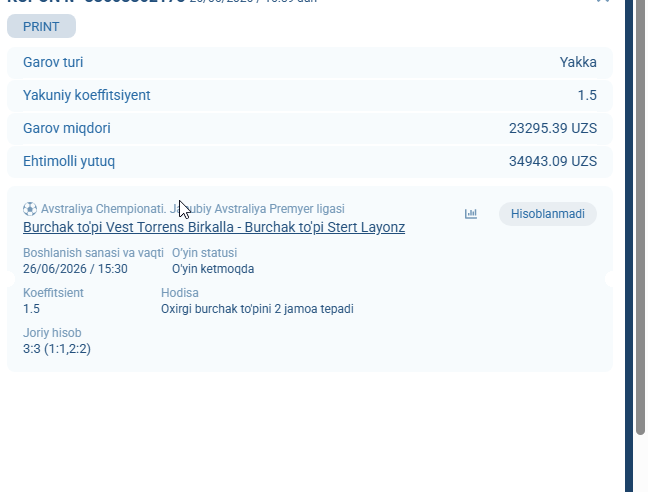Viewport: 648px width, 492px height.
Task: Open the Burchak to'pi Vest Torrens Birkalla match link
Action: (x=214, y=227)
